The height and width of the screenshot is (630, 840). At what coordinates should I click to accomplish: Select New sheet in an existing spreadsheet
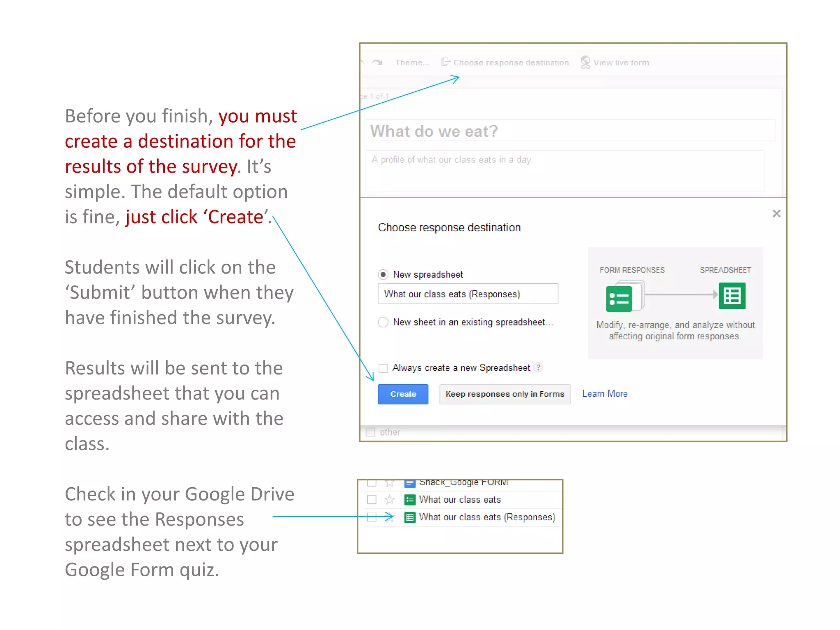click(x=383, y=322)
